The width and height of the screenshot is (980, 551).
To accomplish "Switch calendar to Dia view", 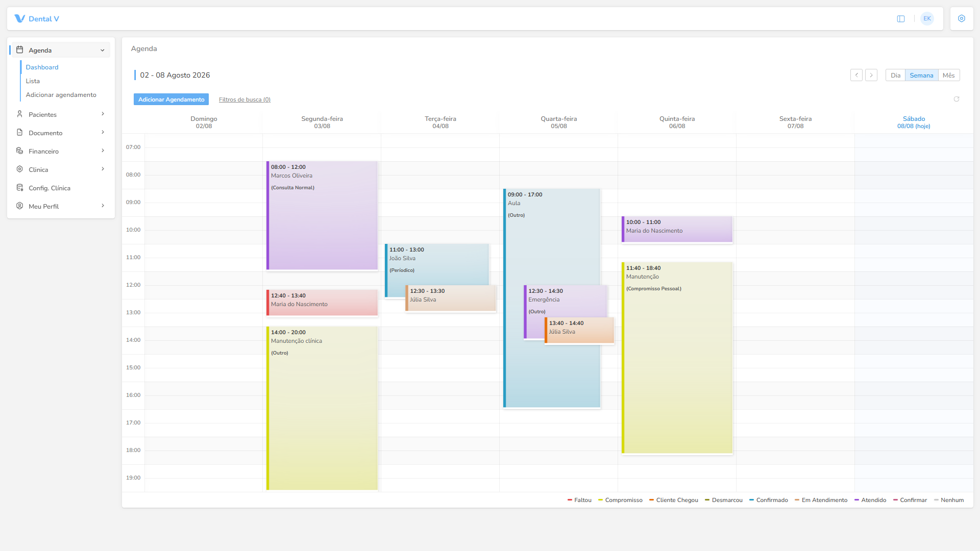I will [x=895, y=75].
